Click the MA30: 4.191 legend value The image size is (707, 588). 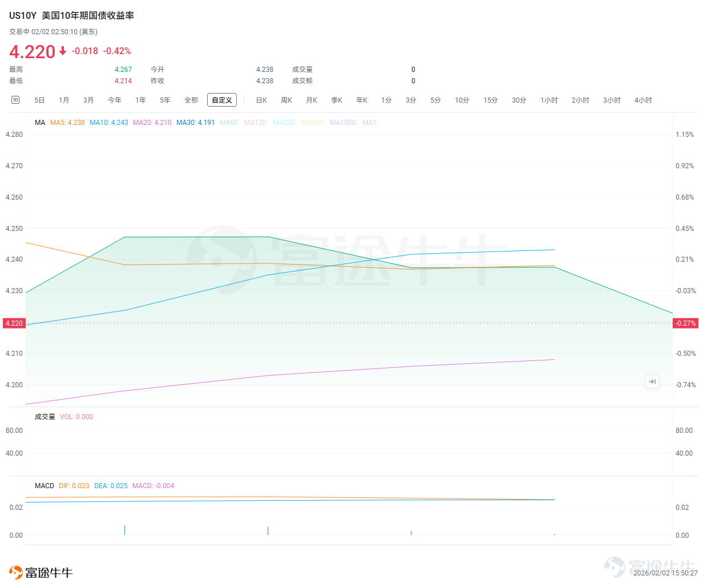(x=196, y=123)
